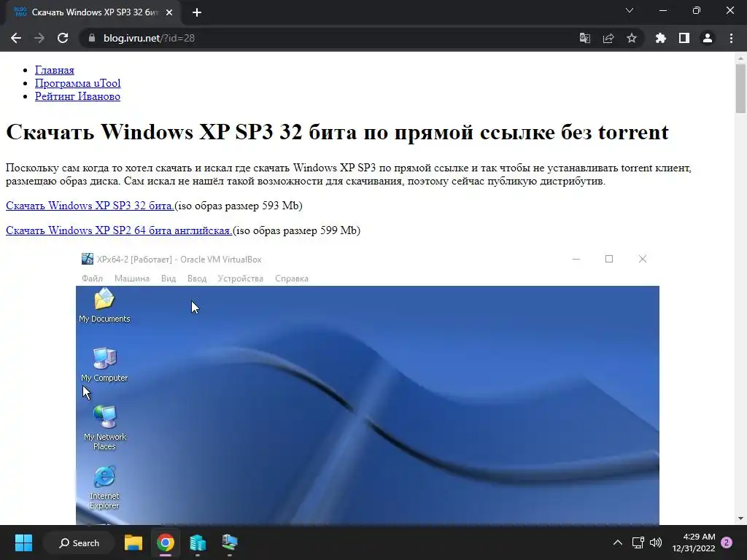Screen dimensions: 747x560
Task: Click My Network Places icon
Action: click(104, 427)
